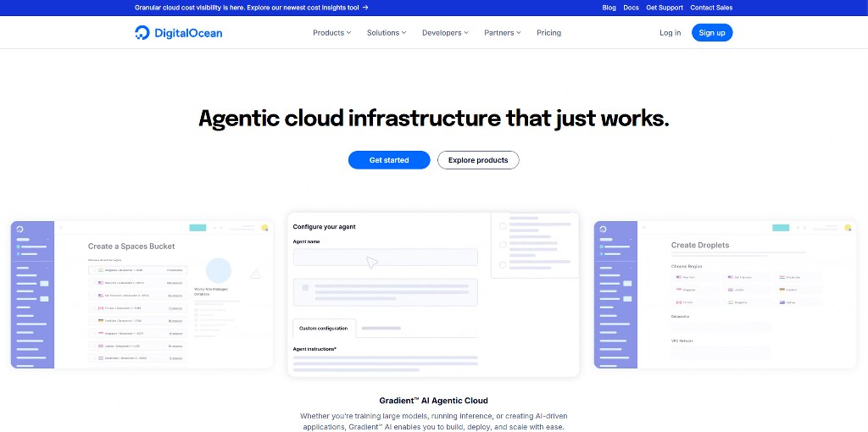Screen dimensions: 868x432
Task: Open the Configure your agent preview
Action: [x=433, y=295]
